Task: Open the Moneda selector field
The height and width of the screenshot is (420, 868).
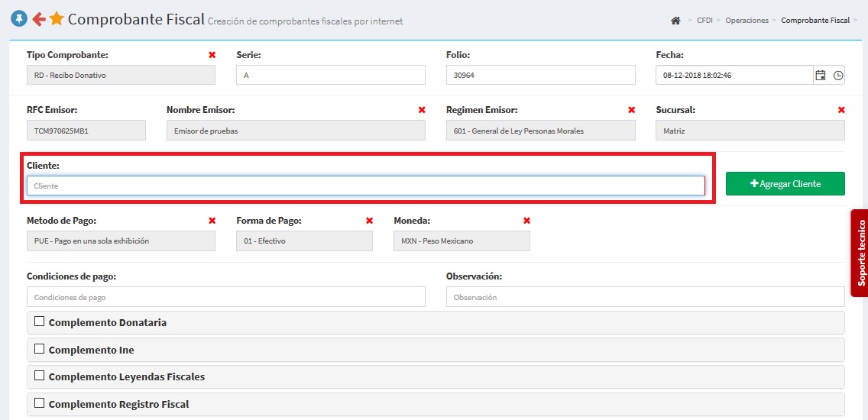Action: tap(462, 241)
